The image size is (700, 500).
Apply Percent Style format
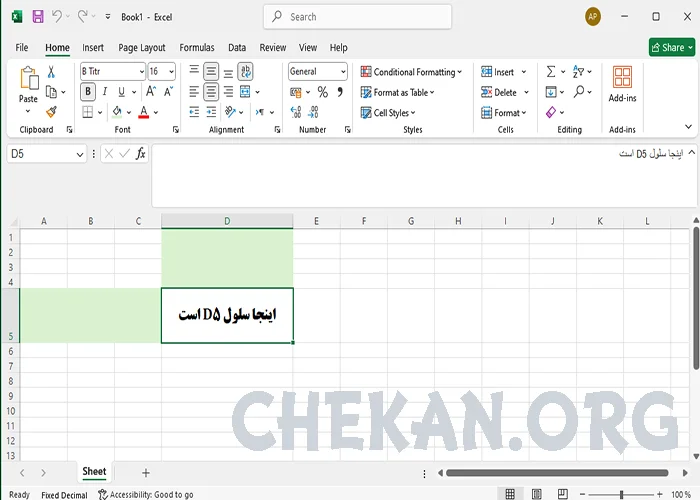[323, 92]
